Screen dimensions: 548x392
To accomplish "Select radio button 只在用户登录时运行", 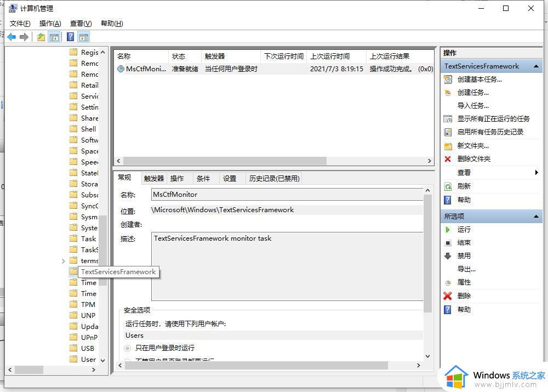I will pos(128,348).
